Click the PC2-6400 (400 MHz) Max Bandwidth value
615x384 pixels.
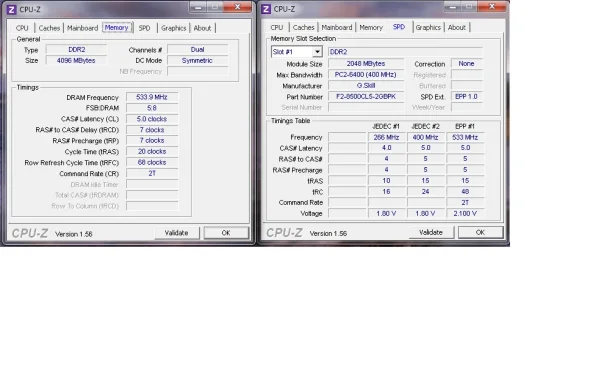pos(366,75)
